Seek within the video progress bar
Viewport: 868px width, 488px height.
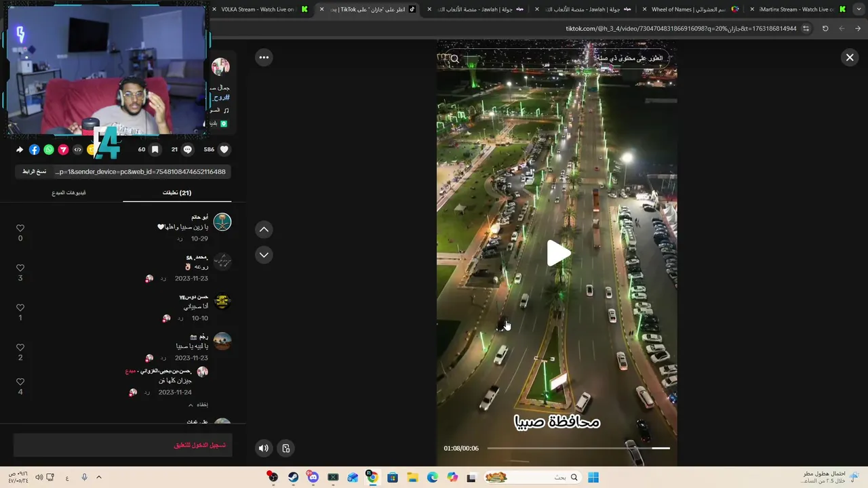tap(578, 448)
